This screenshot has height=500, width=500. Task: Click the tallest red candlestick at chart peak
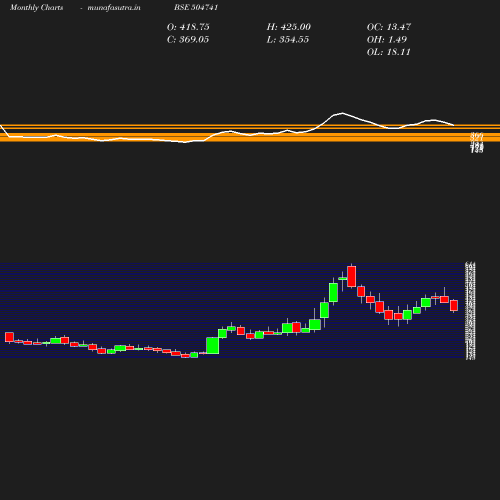pyautogui.click(x=351, y=276)
